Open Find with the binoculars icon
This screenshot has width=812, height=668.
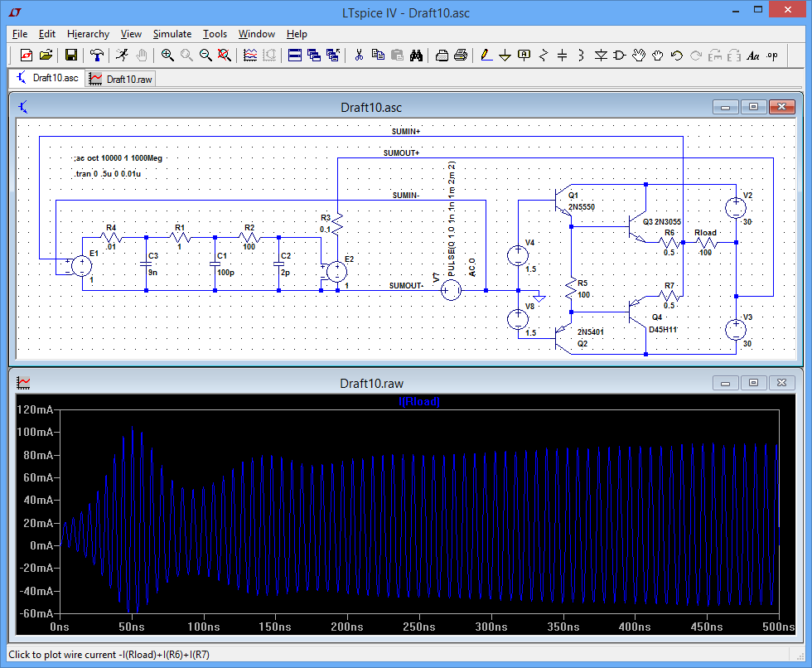click(416, 55)
